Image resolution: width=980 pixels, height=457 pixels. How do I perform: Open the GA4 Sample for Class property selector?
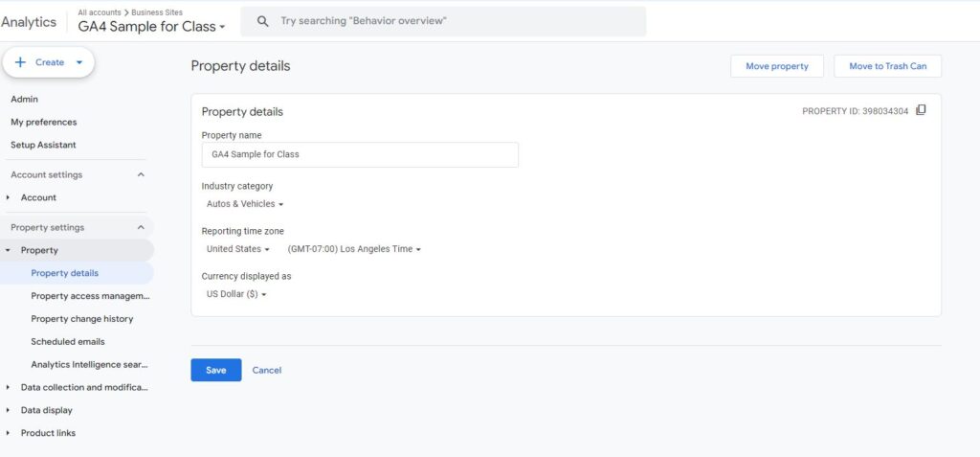click(x=152, y=26)
